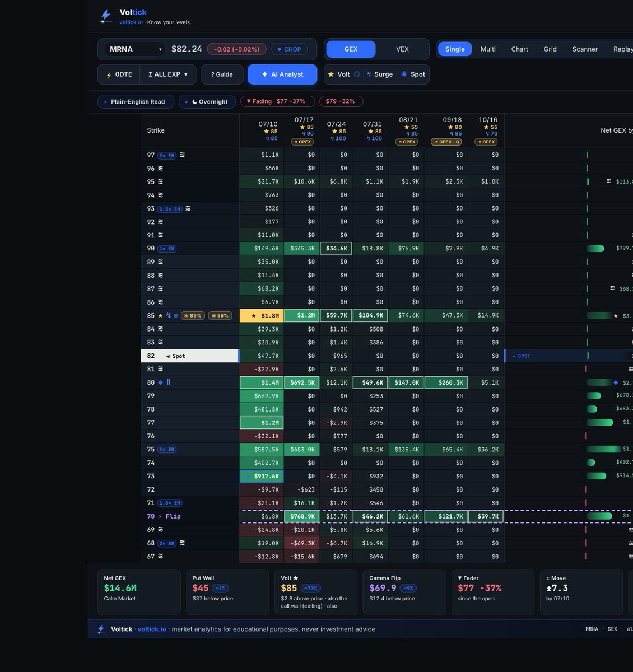Image resolution: width=633 pixels, height=672 pixels.
Task: Click the wave icon on strike 69
Action: click(x=160, y=529)
